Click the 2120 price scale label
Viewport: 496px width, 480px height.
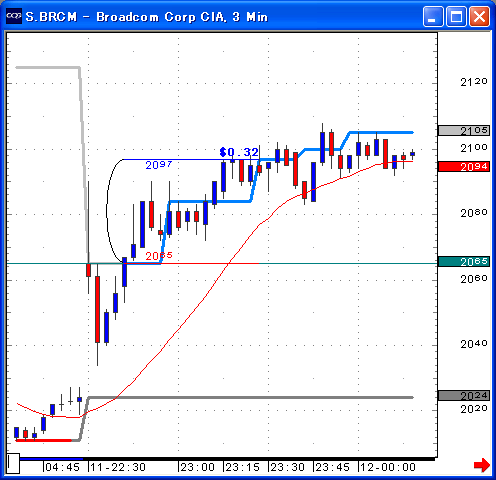[474, 82]
